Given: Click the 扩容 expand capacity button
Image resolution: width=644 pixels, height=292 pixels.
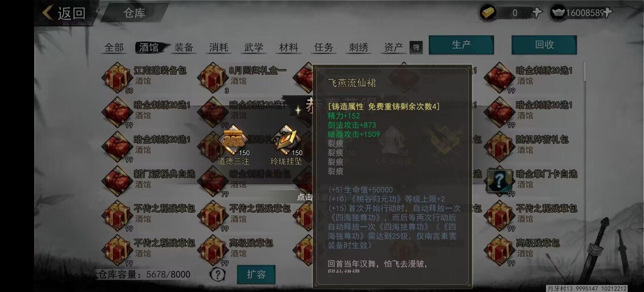Looking at the screenshot, I should (x=256, y=275).
